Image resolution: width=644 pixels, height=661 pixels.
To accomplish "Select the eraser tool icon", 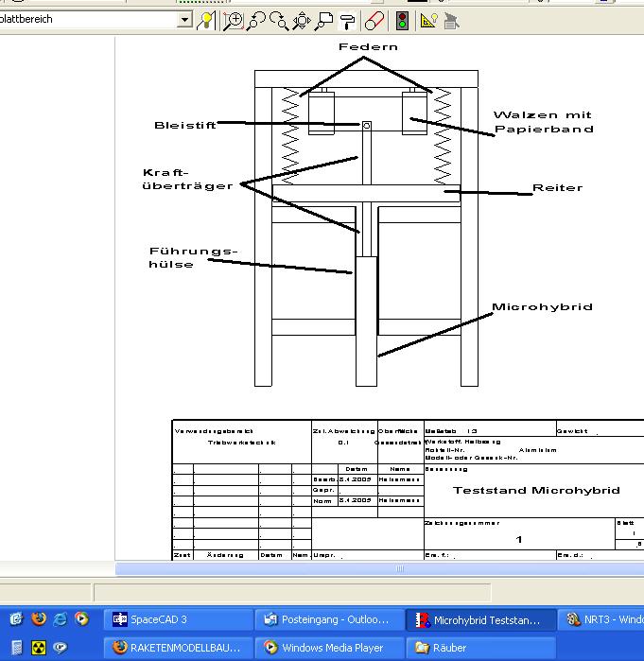I will 374,20.
